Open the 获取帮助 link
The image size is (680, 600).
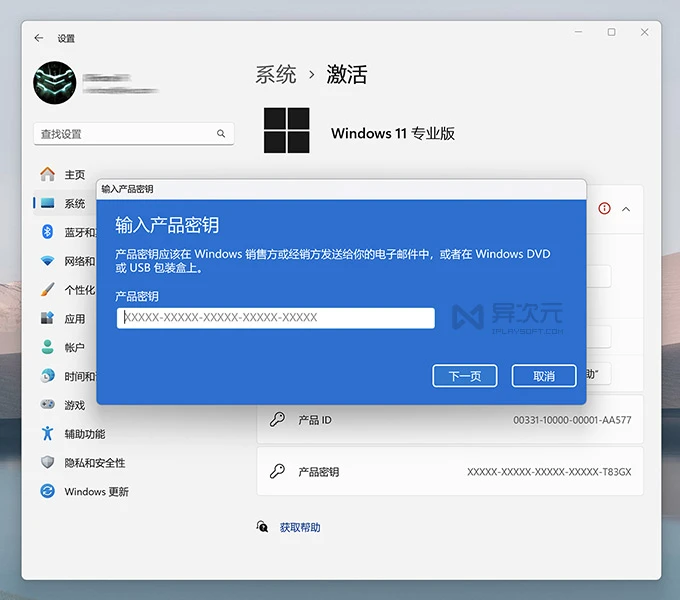point(300,527)
